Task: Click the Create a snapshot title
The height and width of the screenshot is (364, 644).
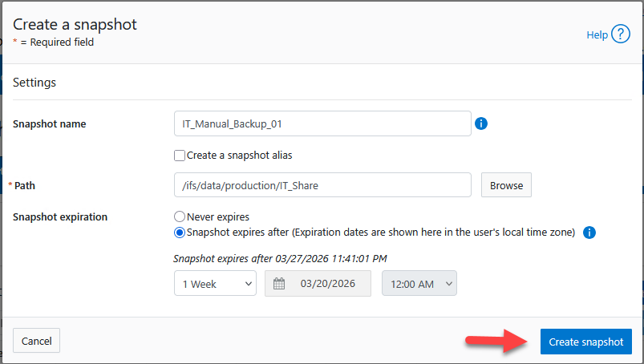Action: point(75,25)
